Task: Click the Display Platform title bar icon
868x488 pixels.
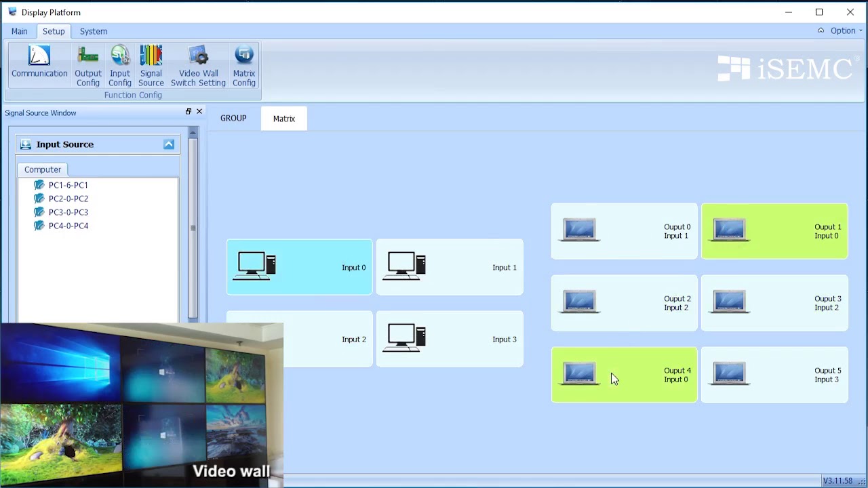Action: click(x=12, y=12)
